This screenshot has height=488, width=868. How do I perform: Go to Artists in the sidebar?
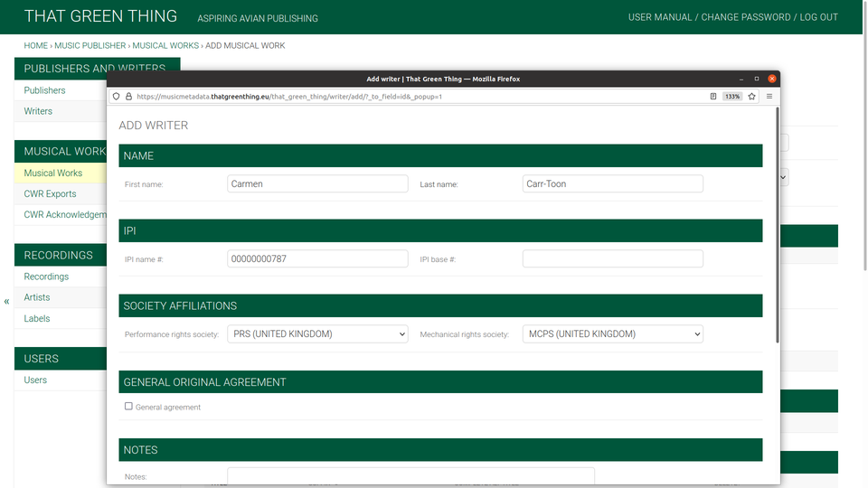[37, 297]
